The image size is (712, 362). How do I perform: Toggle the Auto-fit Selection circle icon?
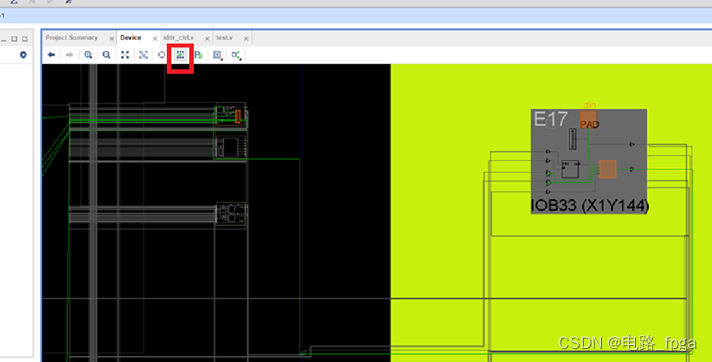tap(162, 55)
